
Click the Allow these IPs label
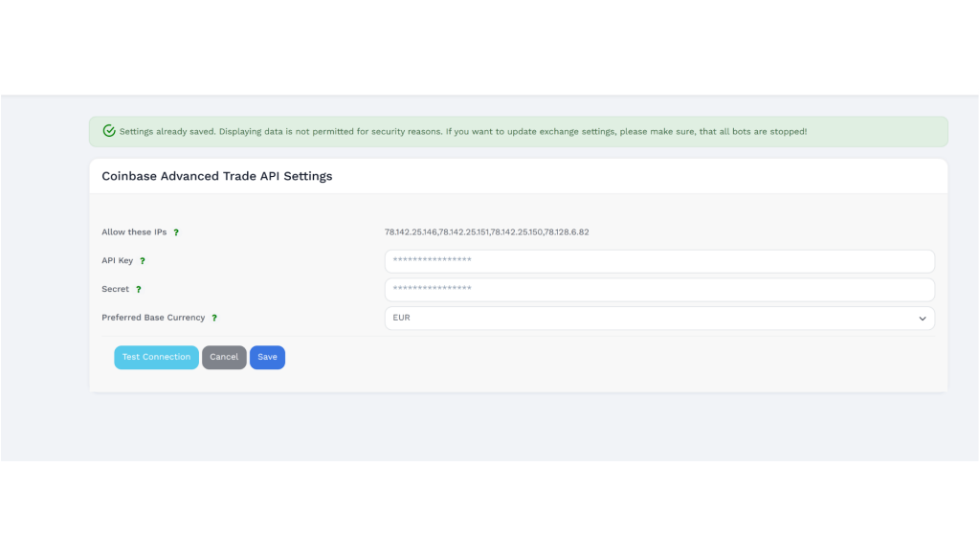point(134,231)
